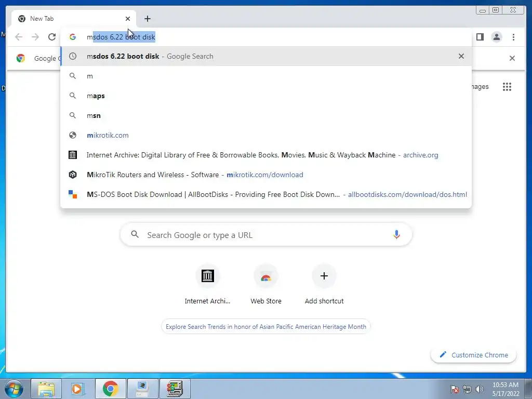
Task: Open mikrotik.com/download suggestion
Action: coord(266,175)
